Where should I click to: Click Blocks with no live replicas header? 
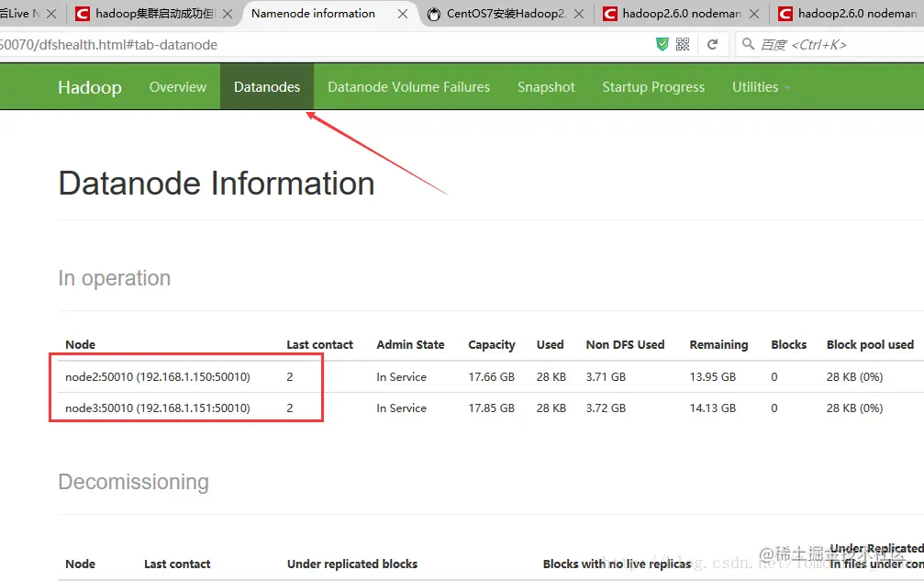click(617, 564)
